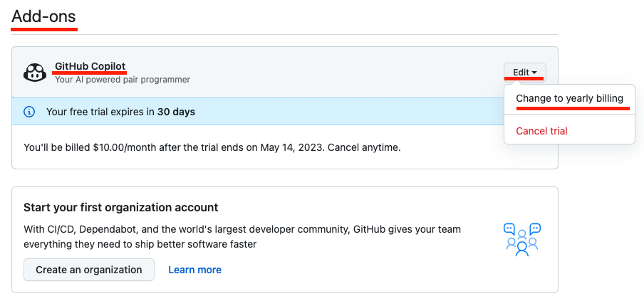The width and height of the screenshot is (644, 301).
Task: Click the GitHub Copilot title text
Action: 90,66
